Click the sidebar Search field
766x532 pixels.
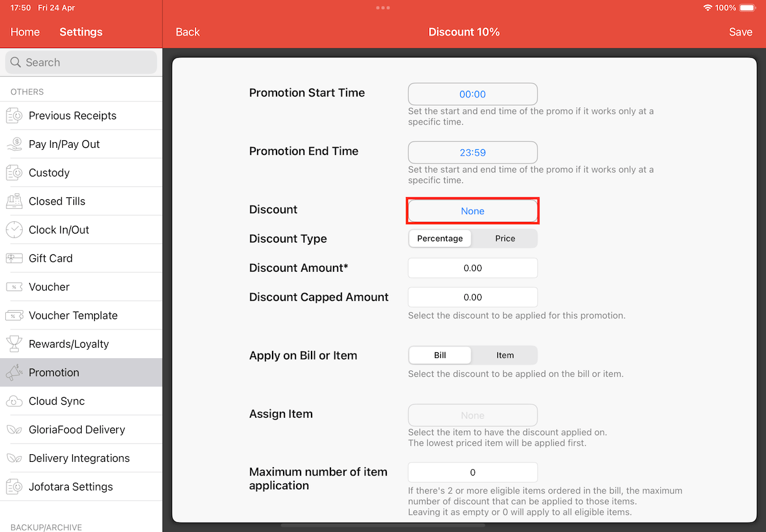(81, 62)
